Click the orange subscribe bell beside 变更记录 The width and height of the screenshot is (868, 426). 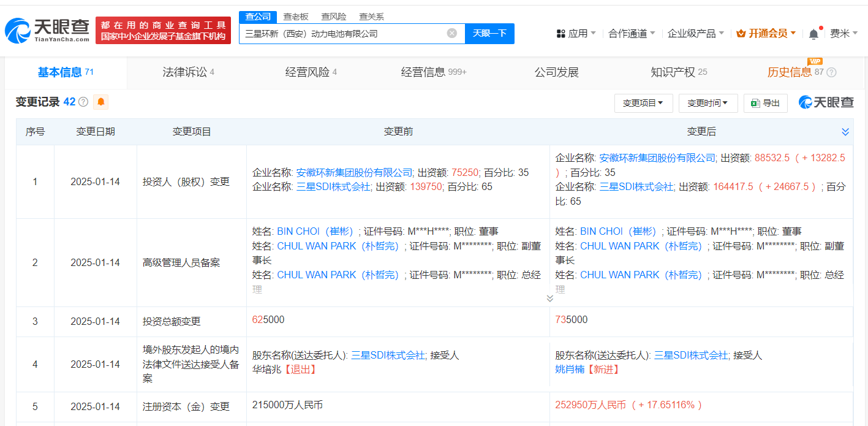pyautogui.click(x=101, y=102)
